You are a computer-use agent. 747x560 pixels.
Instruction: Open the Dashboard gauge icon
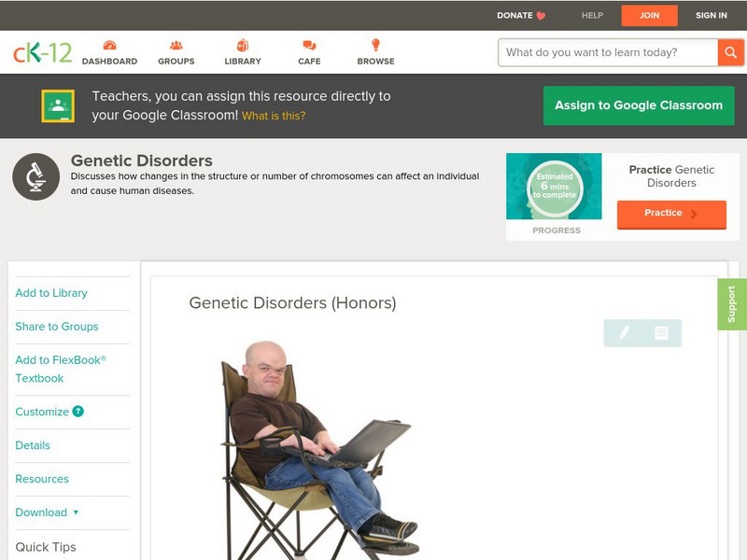click(109, 45)
